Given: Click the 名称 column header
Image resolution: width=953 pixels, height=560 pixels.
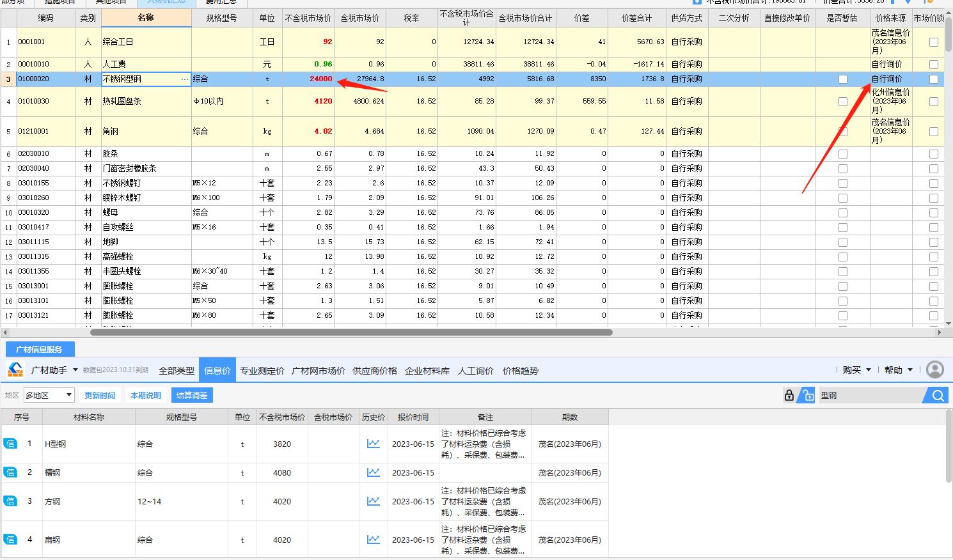Looking at the screenshot, I should click(x=146, y=18).
